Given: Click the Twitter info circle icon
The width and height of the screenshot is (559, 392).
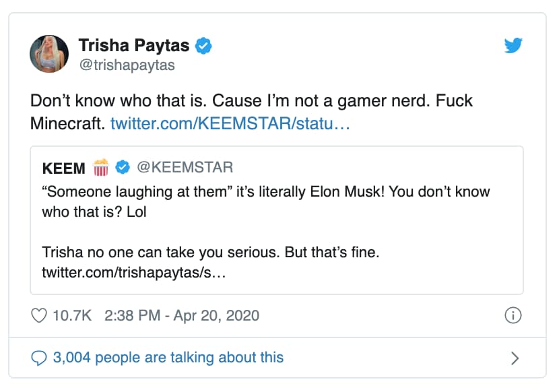Looking at the screenshot, I should 512,316.
